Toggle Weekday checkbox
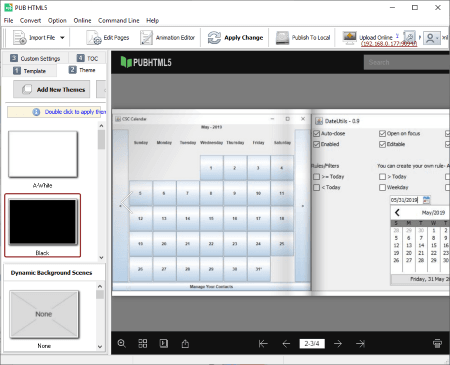Screen dimensions: 450x365 click(x=382, y=187)
